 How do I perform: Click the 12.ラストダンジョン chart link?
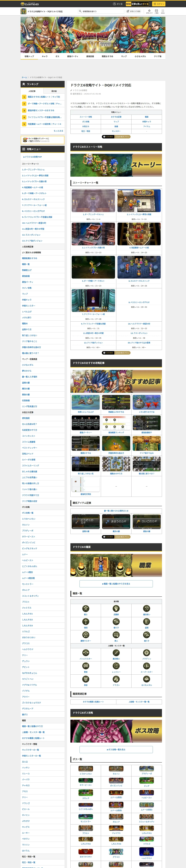tap(139, 333)
